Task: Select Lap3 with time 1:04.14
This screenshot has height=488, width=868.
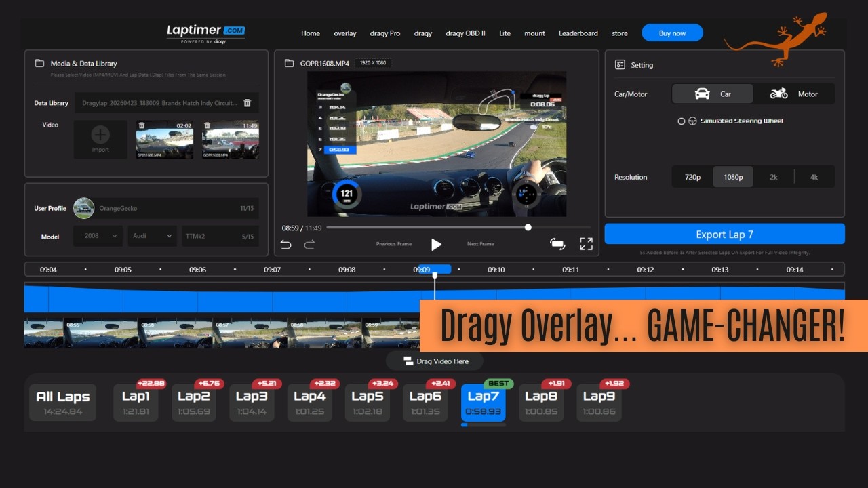Action: click(252, 403)
